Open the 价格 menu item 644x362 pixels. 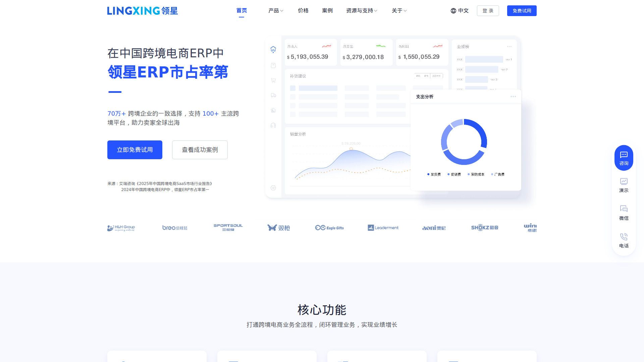(303, 11)
